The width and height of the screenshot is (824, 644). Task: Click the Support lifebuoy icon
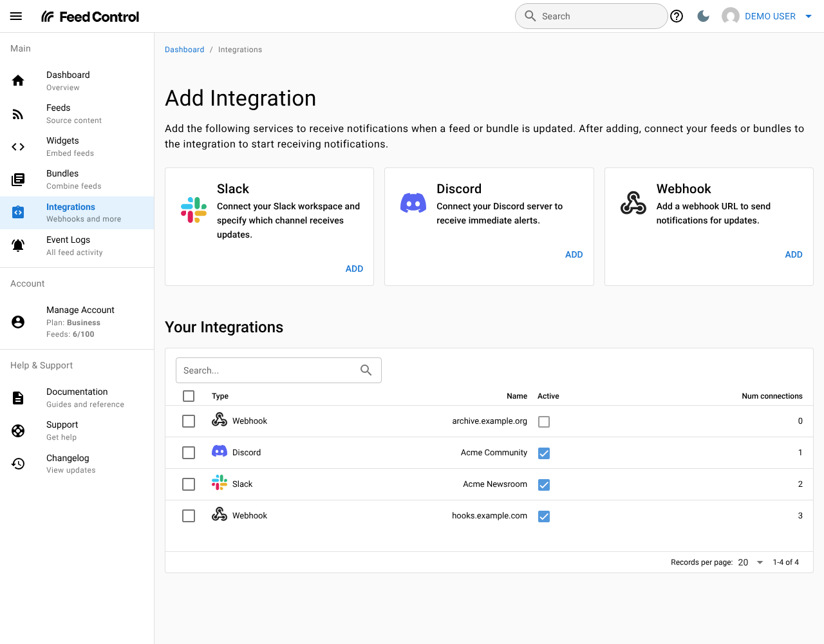[18, 431]
